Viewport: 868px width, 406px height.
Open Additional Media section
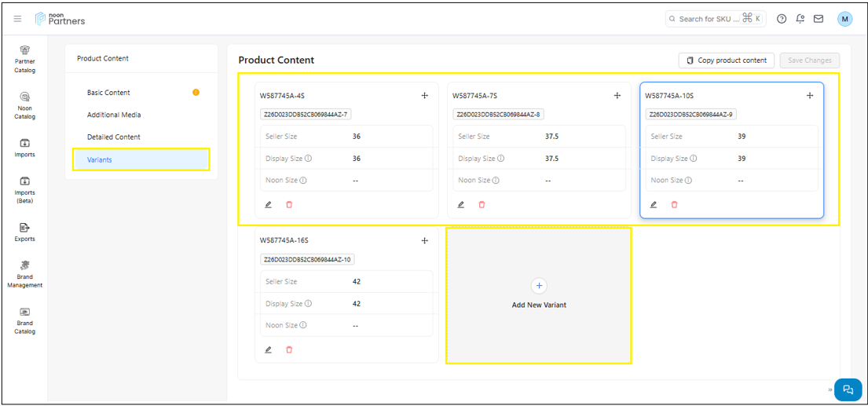[114, 115]
